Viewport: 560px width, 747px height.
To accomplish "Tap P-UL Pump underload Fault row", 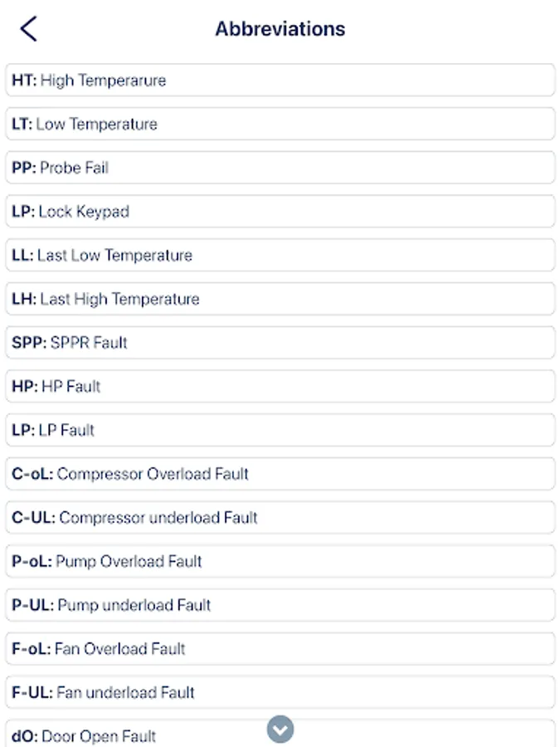I will pos(280,605).
